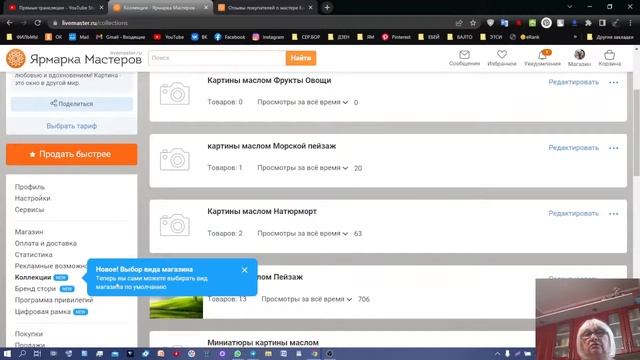
Task: Open the Корзина cart icon
Action: point(609,55)
